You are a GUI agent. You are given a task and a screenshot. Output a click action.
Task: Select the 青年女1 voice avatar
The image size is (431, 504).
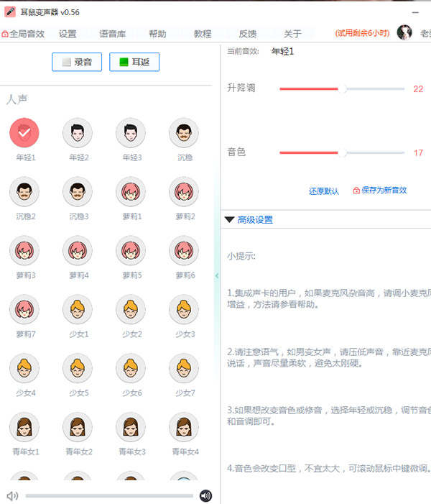(x=24, y=427)
